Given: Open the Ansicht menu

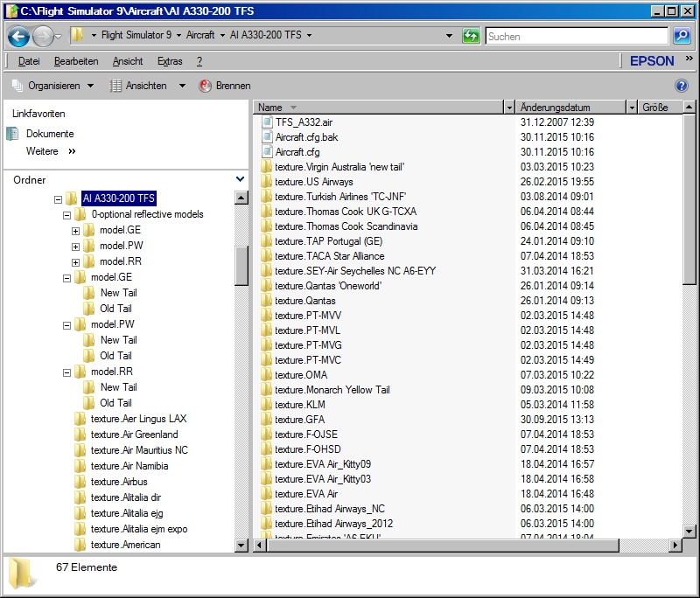Looking at the screenshot, I should tap(128, 61).
